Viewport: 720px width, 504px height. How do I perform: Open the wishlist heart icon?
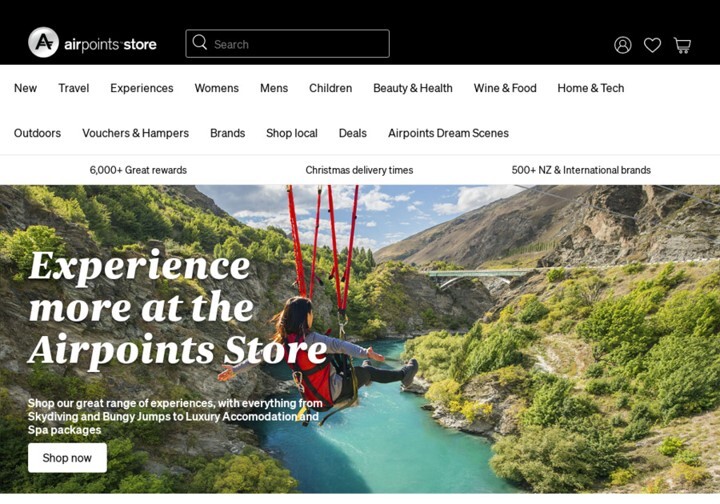pos(652,45)
